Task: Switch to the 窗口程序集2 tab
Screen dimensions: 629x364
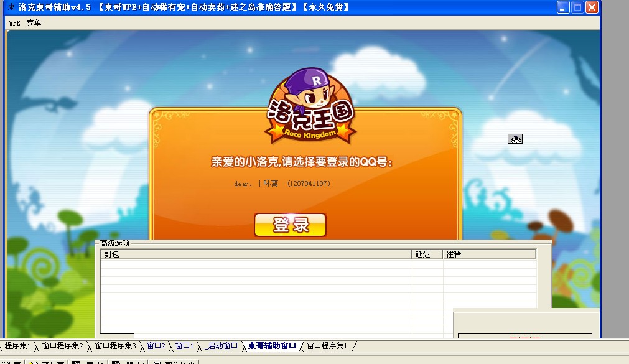Action: click(x=63, y=346)
